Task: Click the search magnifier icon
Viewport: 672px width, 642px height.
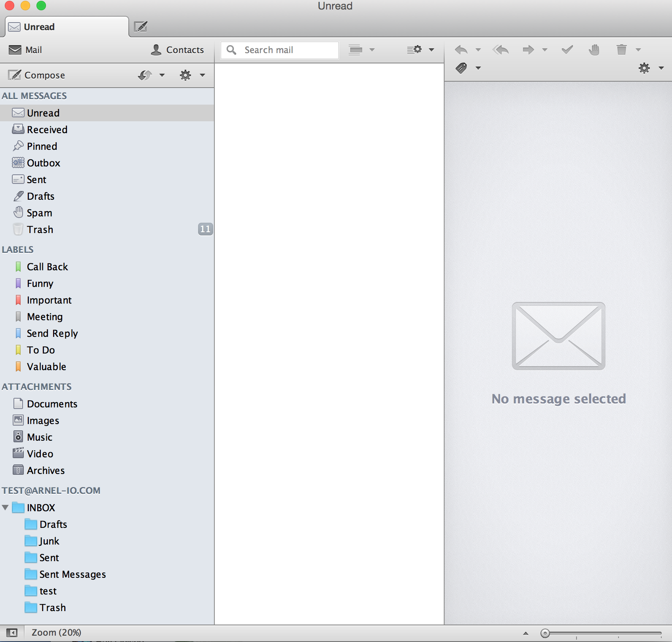Action: 231,50
